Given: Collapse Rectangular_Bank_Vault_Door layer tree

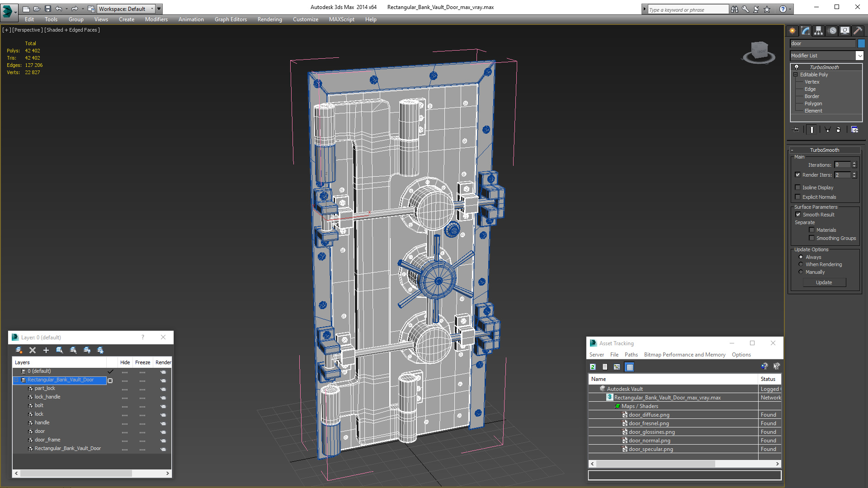Looking at the screenshot, I should [x=16, y=380].
